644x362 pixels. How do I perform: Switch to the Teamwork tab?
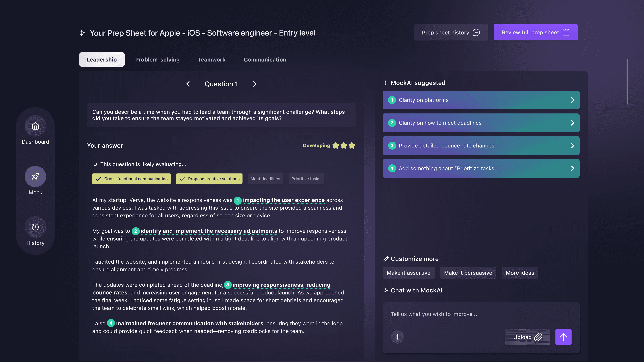(x=211, y=59)
